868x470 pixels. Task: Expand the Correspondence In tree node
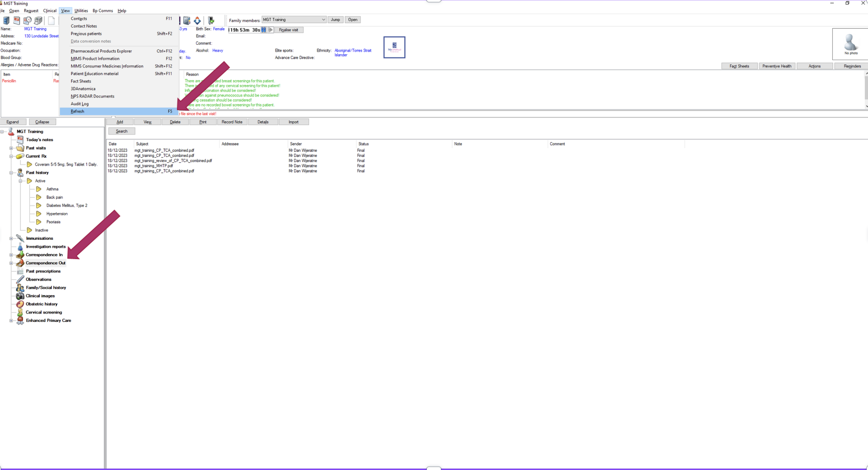11,255
